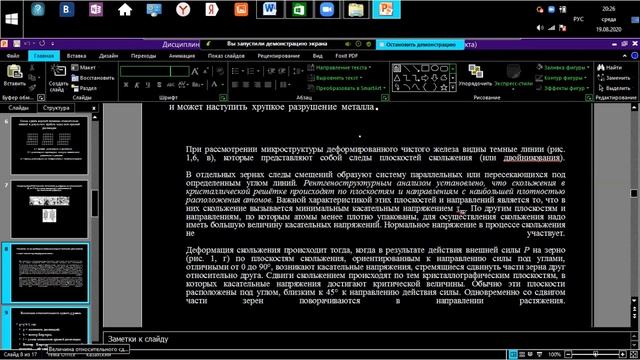Select the triangle shape in gallery
The image size is (640, 360).
pos(397,78)
